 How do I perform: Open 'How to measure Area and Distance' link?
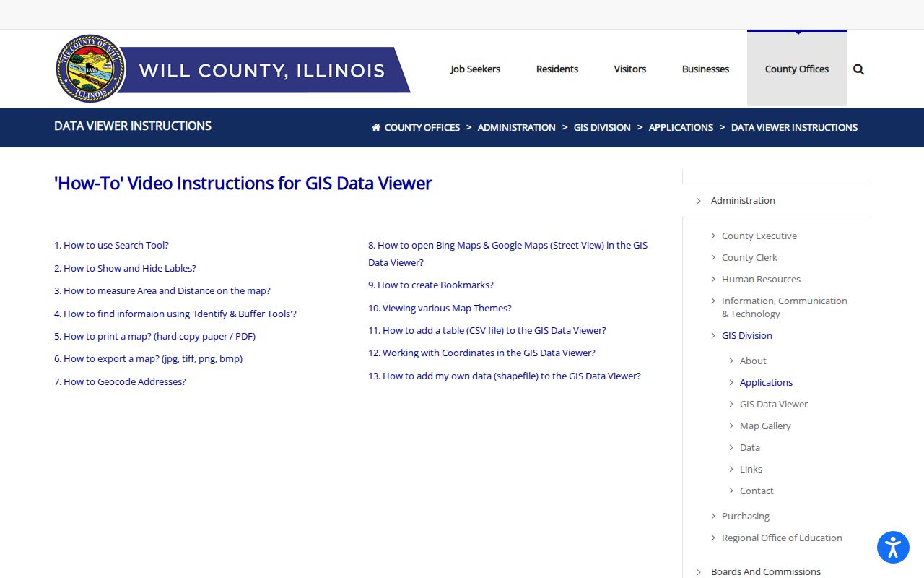(162, 290)
